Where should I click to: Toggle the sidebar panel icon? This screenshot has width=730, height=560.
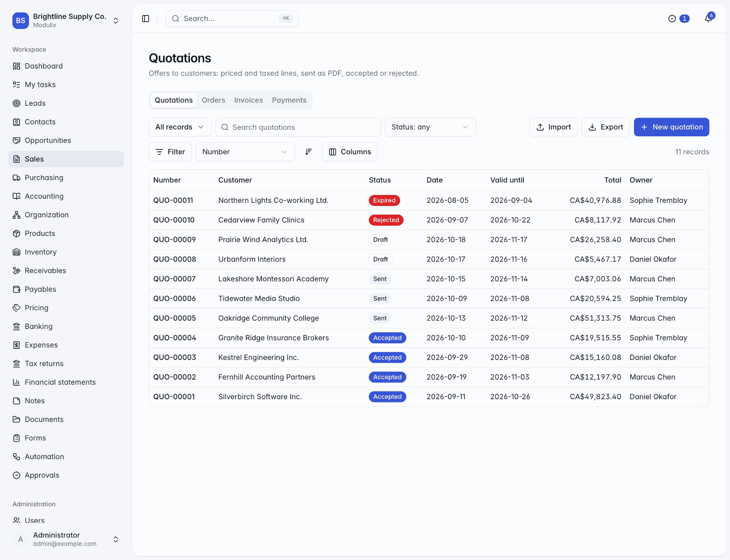tap(146, 19)
